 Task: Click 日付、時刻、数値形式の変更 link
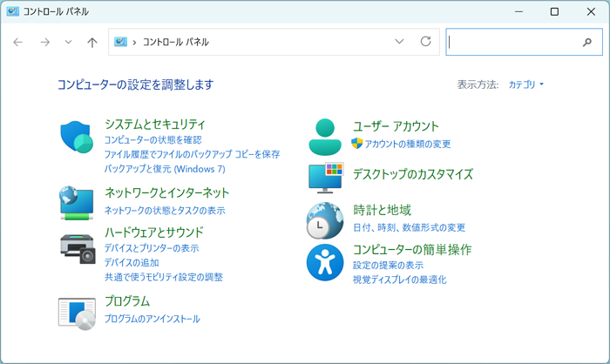409,227
